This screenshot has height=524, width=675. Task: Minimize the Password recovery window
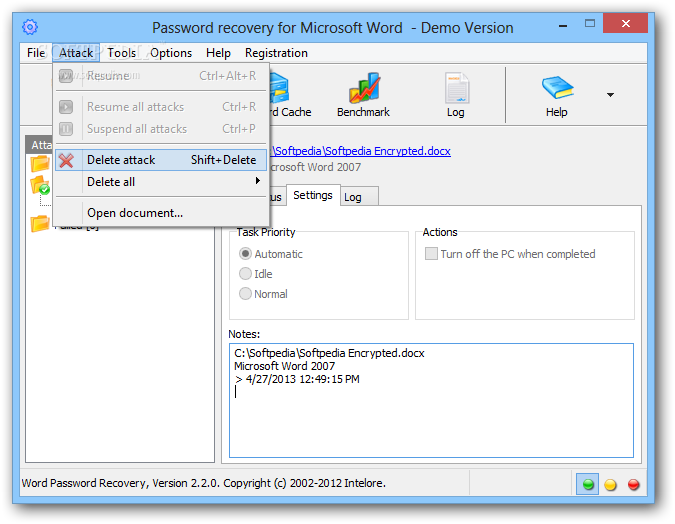563,26
